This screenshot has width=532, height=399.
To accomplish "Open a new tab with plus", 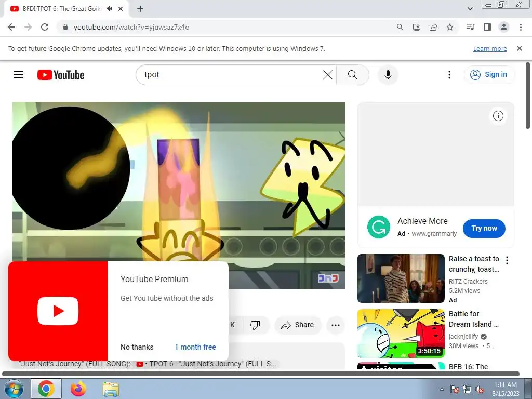I will [140, 9].
